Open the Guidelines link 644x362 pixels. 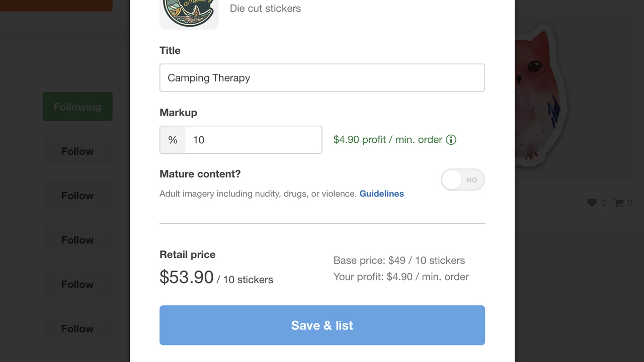pyautogui.click(x=381, y=194)
